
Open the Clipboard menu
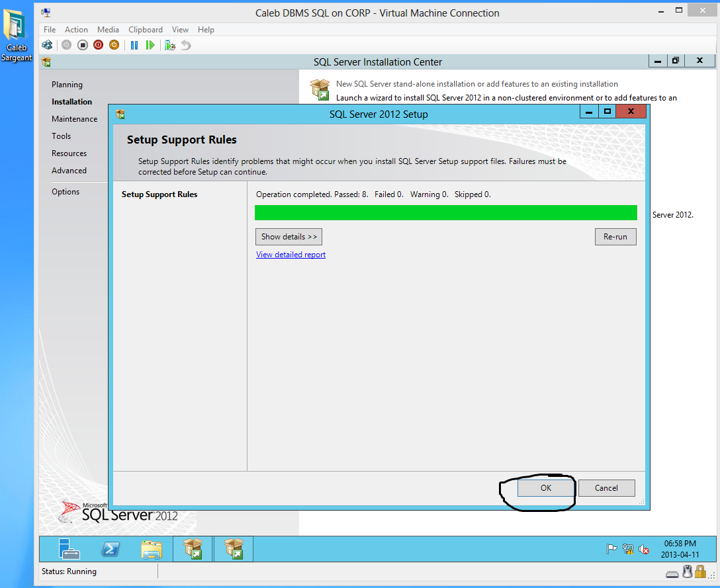pyautogui.click(x=146, y=29)
